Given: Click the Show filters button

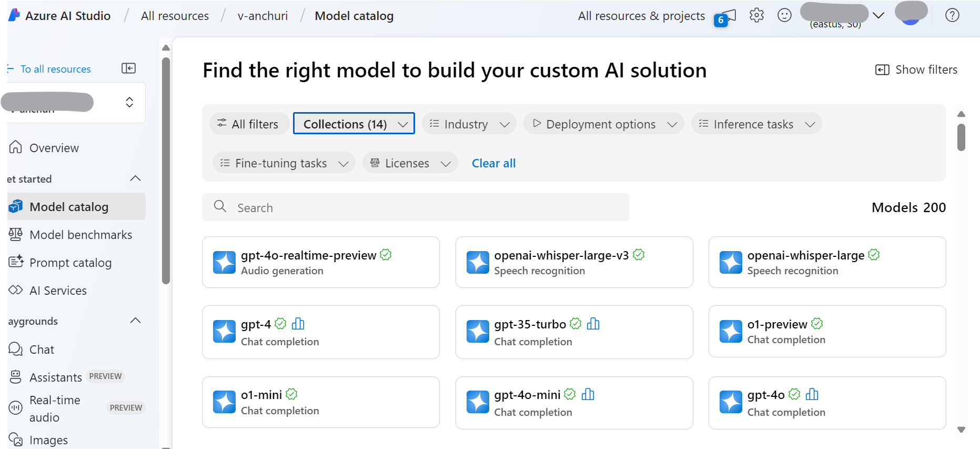Looking at the screenshot, I should click(916, 69).
